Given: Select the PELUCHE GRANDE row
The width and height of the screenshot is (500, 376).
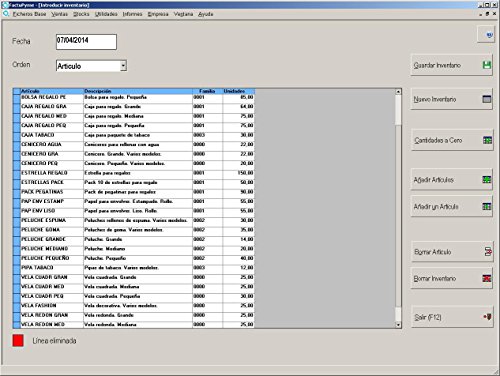Looking at the screenshot, I should [133, 239].
